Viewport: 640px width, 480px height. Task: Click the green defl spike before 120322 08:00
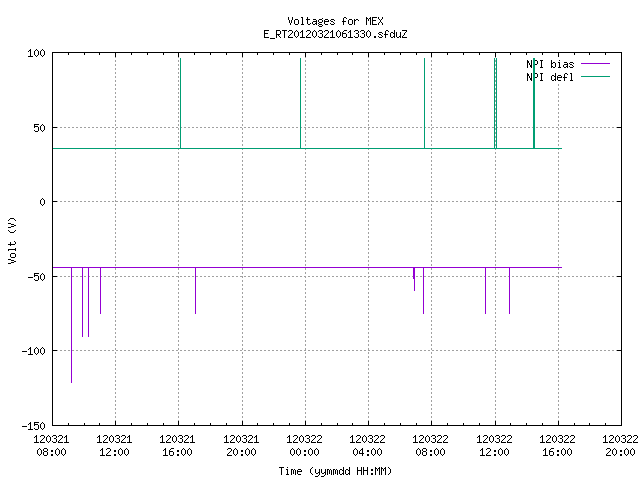(x=424, y=103)
